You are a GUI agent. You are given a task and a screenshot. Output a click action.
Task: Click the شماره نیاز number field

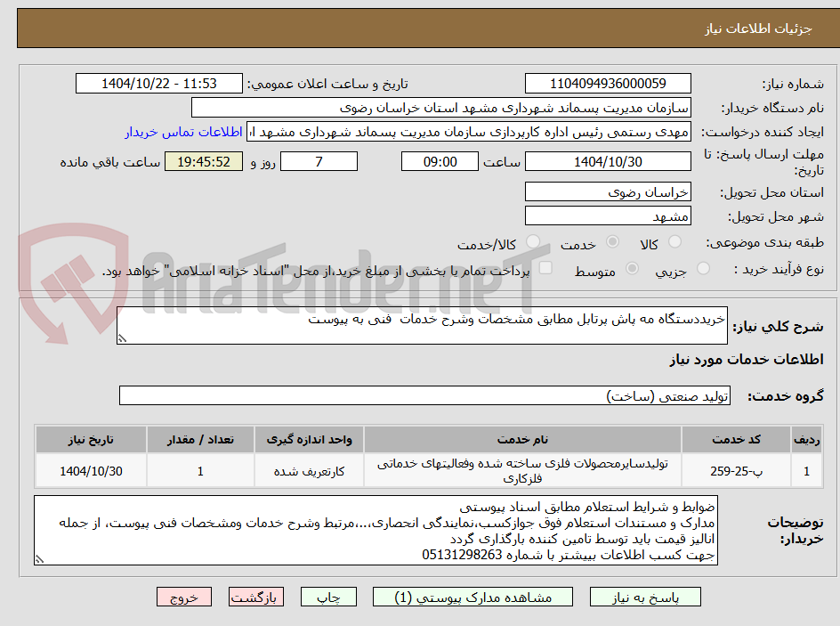[607, 83]
